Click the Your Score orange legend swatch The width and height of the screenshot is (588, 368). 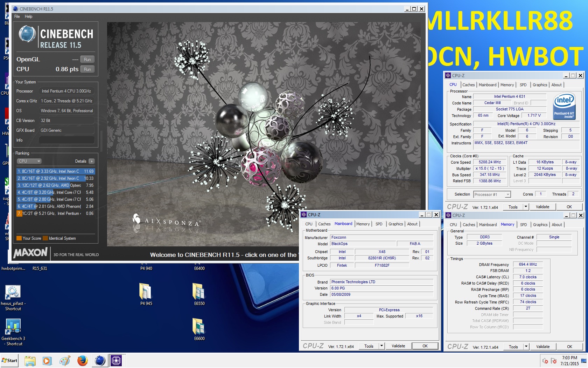[19, 238]
